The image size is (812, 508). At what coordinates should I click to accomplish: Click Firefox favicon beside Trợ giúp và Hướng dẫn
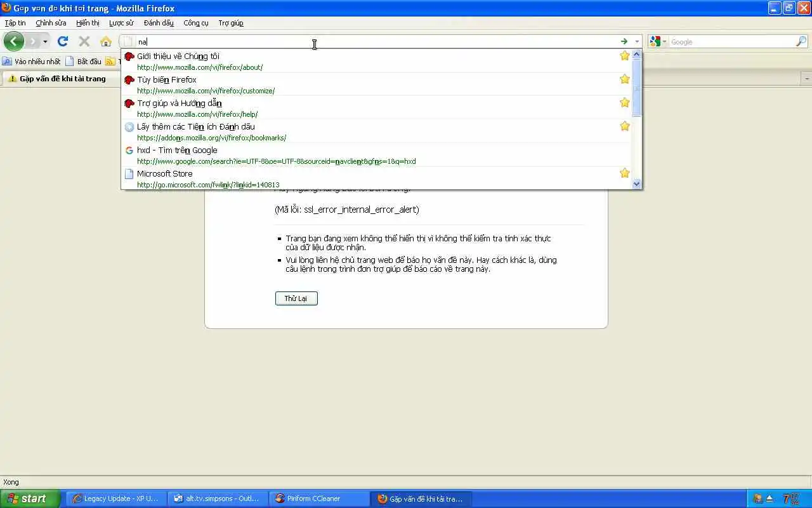[x=129, y=104]
